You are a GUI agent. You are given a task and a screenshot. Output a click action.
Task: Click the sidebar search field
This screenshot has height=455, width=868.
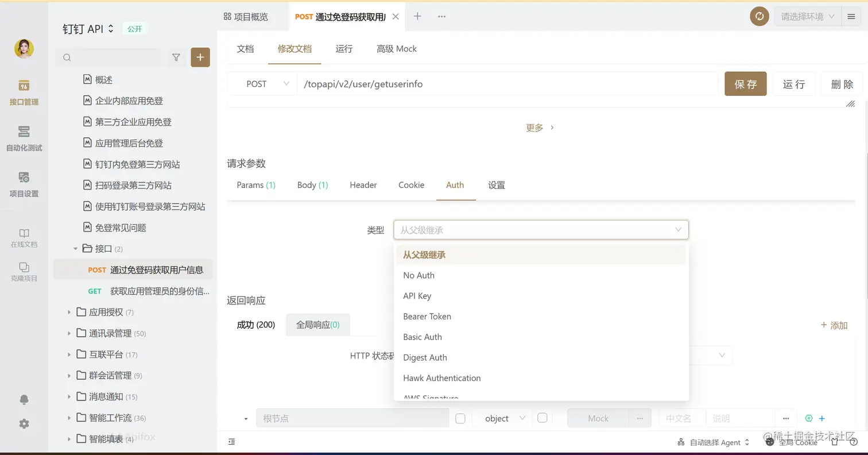coord(109,57)
